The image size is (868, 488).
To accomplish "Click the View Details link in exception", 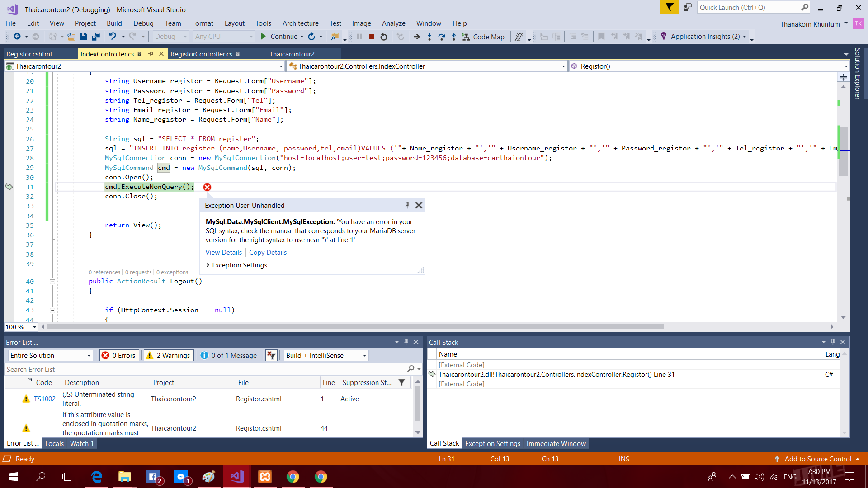I will click(223, 252).
